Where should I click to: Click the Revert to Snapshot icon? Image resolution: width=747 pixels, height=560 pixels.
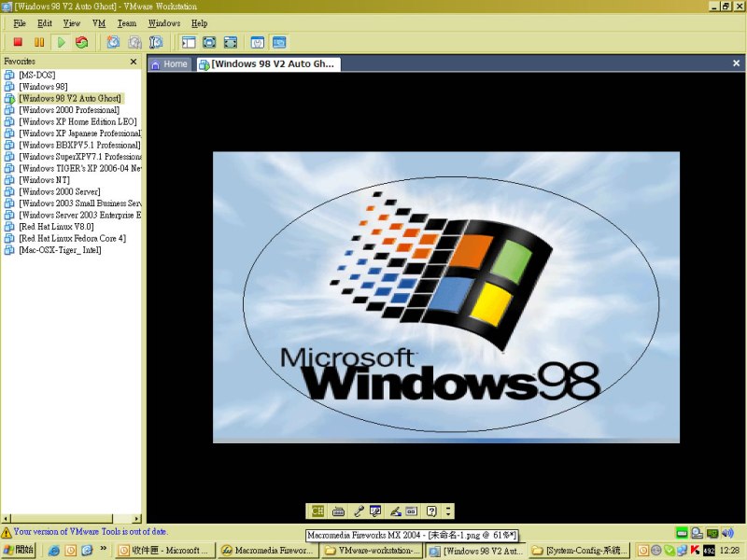click(x=134, y=42)
